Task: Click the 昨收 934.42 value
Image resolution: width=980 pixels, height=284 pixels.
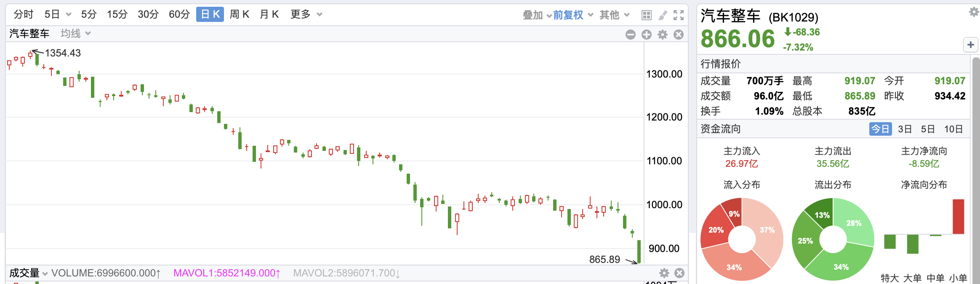Action: pyautogui.click(x=950, y=96)
